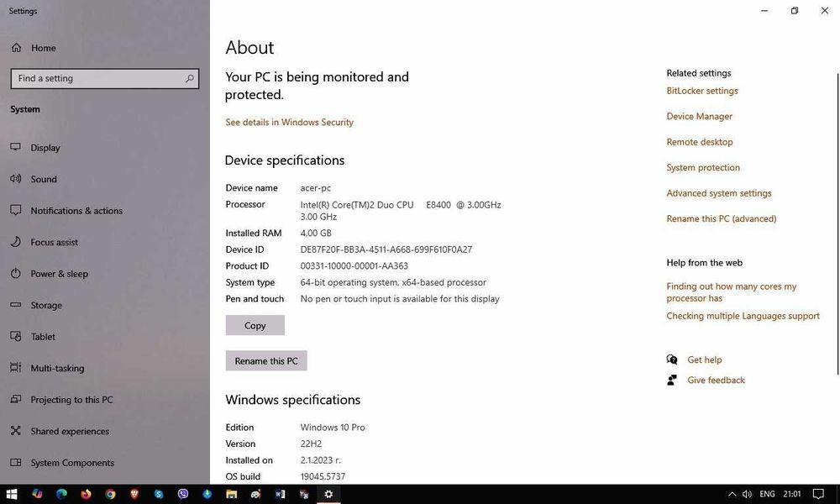Open Advanced system settings link
Screen dimensions: 840x504
pos(719,193)
